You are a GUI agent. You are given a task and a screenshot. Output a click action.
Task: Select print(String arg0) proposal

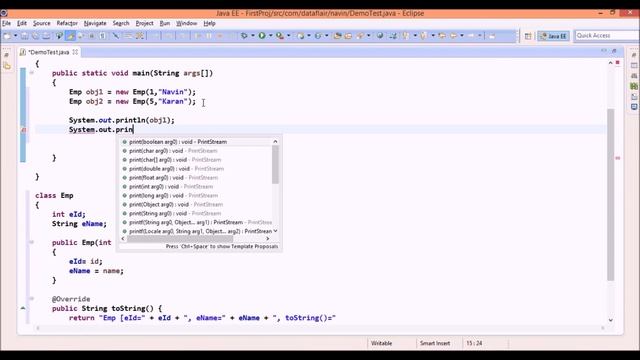[x=196, y=213]
